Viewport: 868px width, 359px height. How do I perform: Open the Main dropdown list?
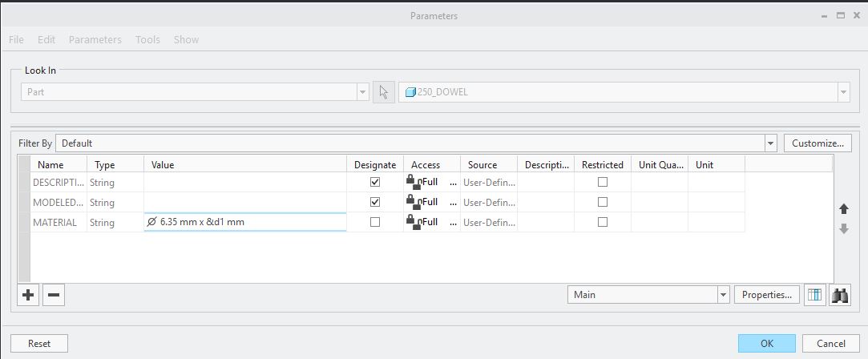[x=724, y=295]
